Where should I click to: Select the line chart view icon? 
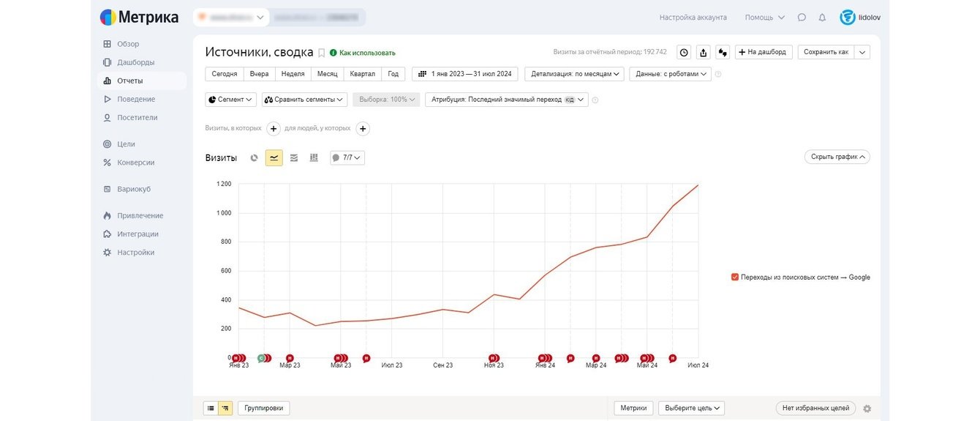274,157
